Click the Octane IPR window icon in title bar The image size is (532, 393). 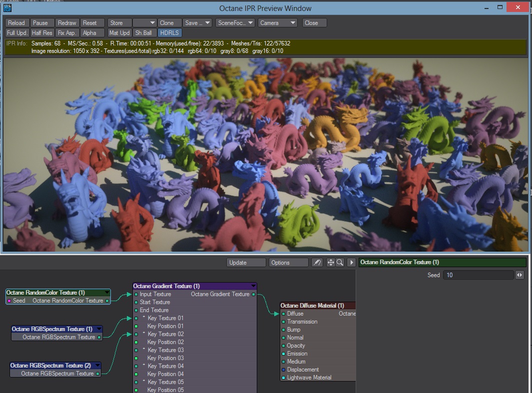click(7, 8)
